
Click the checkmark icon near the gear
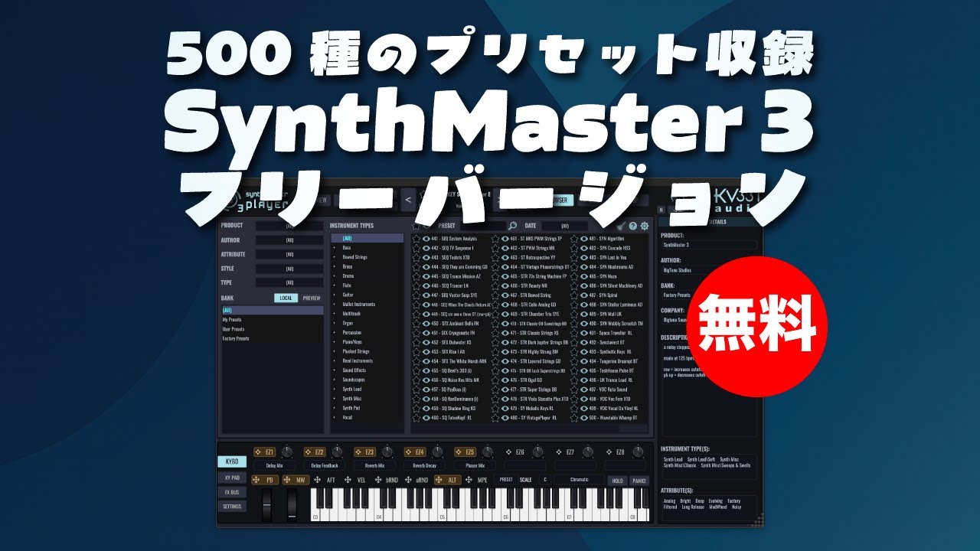click(621, 227)
